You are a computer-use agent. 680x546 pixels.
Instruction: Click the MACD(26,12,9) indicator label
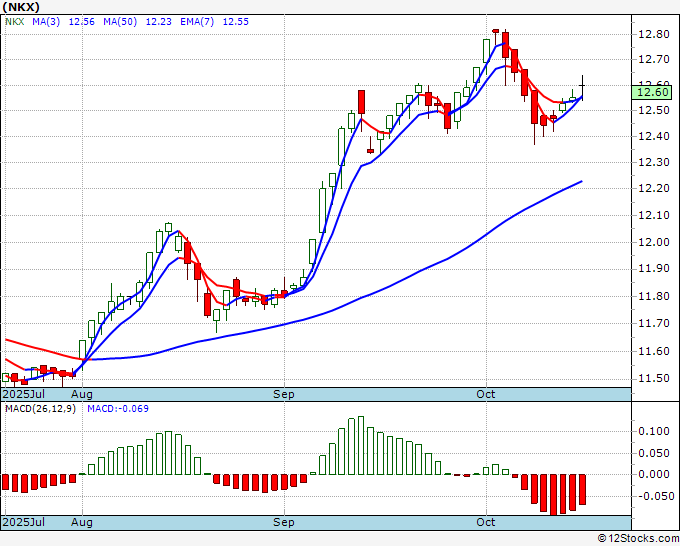coord(40,409)
